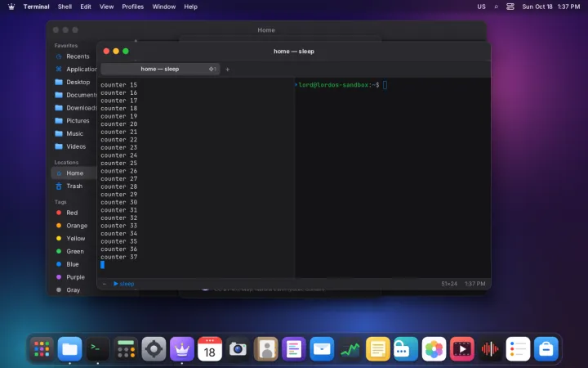The height and width of the screenshot is (368, 588).
Task: Open the Mail app in dock
Action: click(322, 349)
